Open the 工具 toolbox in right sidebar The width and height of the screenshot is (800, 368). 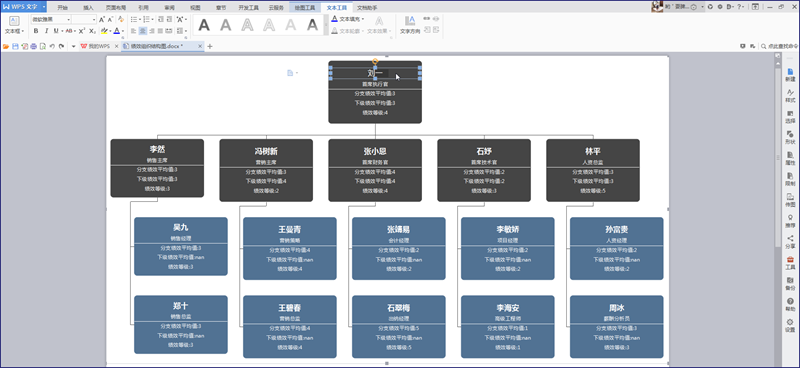[790, 263]
